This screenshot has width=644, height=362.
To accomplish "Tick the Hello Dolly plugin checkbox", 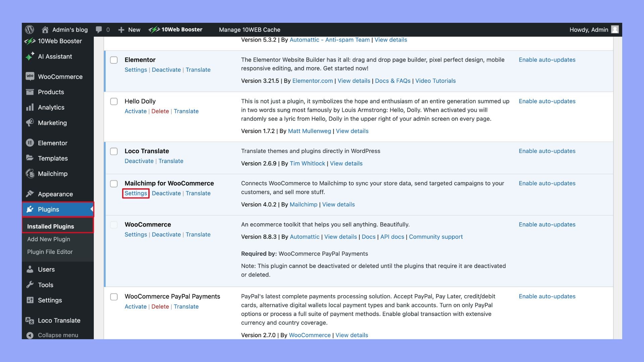I will [x=114, y=102].
